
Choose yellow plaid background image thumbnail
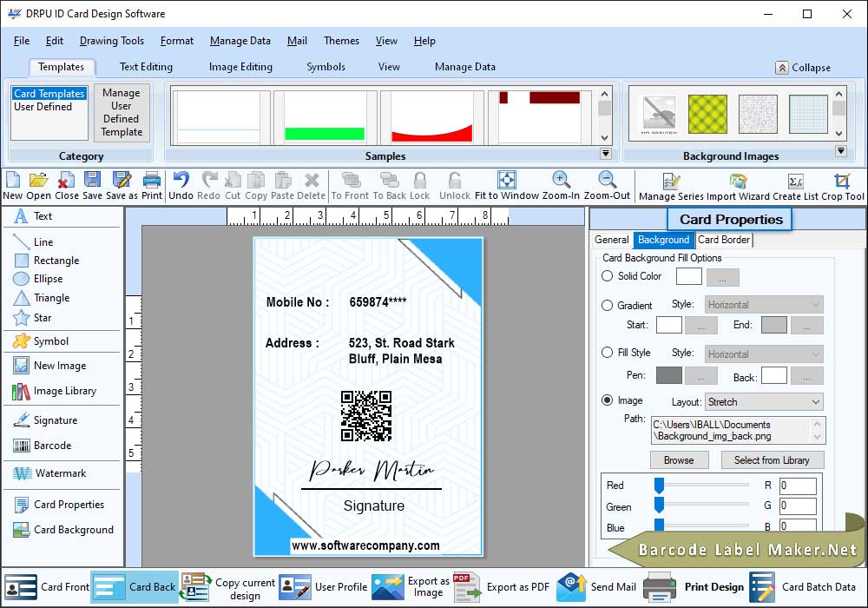[x=707, y=114]
